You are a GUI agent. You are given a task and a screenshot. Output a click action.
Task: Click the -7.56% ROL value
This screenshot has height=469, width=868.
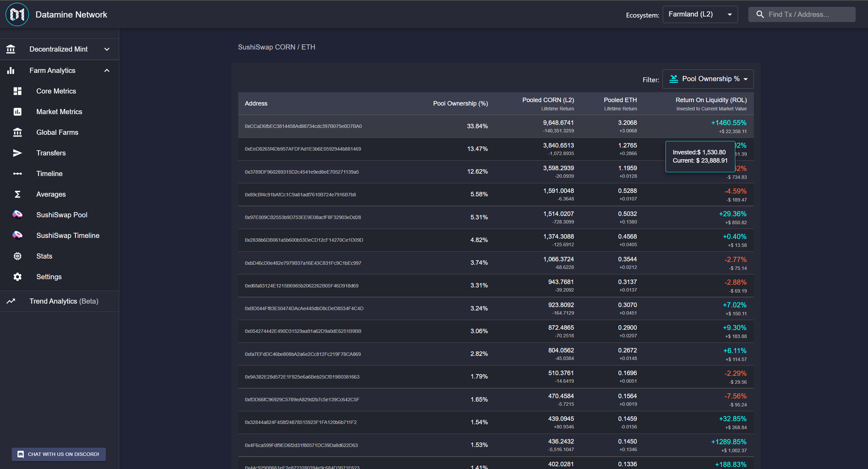pyautogui.click(x=735, y=396)
